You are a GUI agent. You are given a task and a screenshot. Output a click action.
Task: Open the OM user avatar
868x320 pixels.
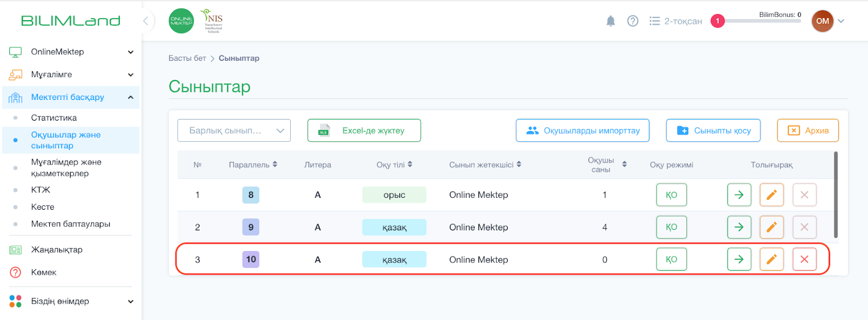coord(822,21)
